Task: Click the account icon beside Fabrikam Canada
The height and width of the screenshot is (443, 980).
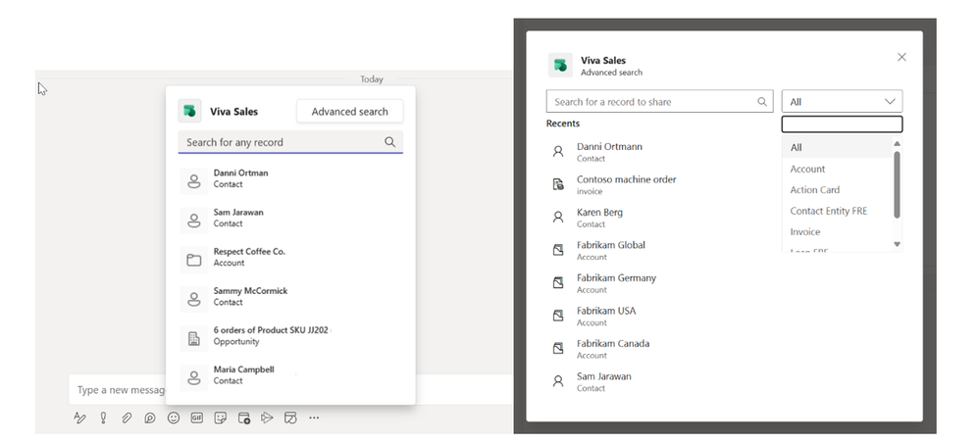Action: [x=558, y=348]
